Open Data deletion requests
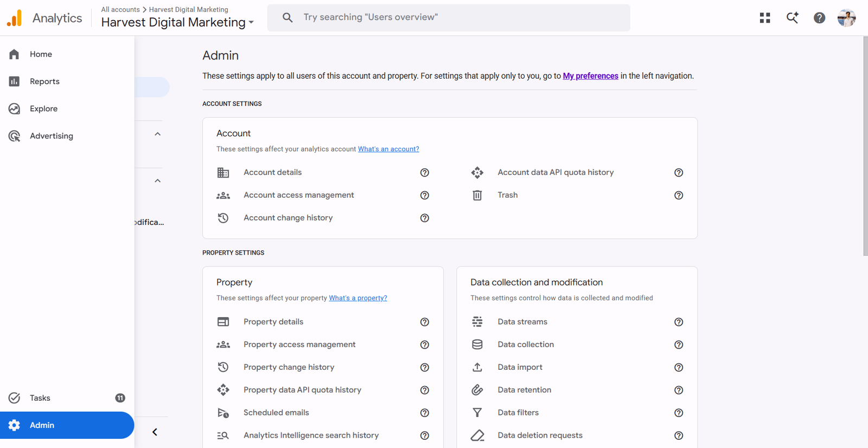This screenshot has height=448, width=868. [540, 436]
